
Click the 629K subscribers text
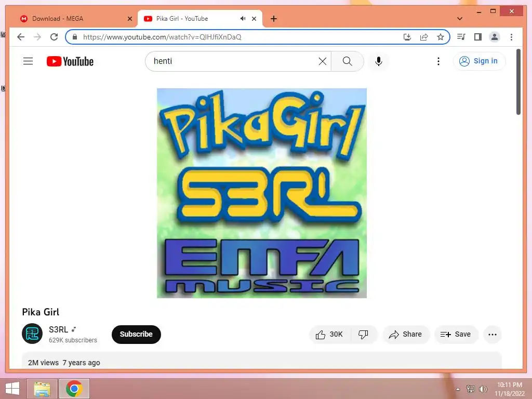73,340
